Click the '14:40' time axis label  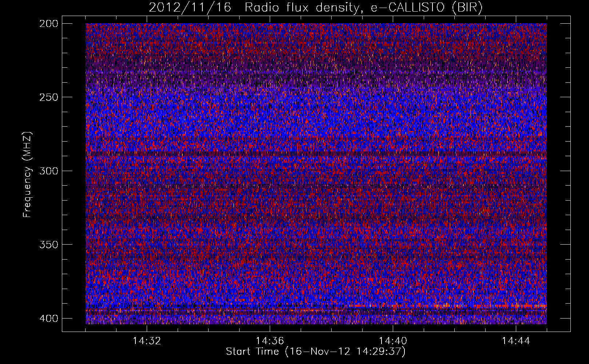tap(393, 341)
